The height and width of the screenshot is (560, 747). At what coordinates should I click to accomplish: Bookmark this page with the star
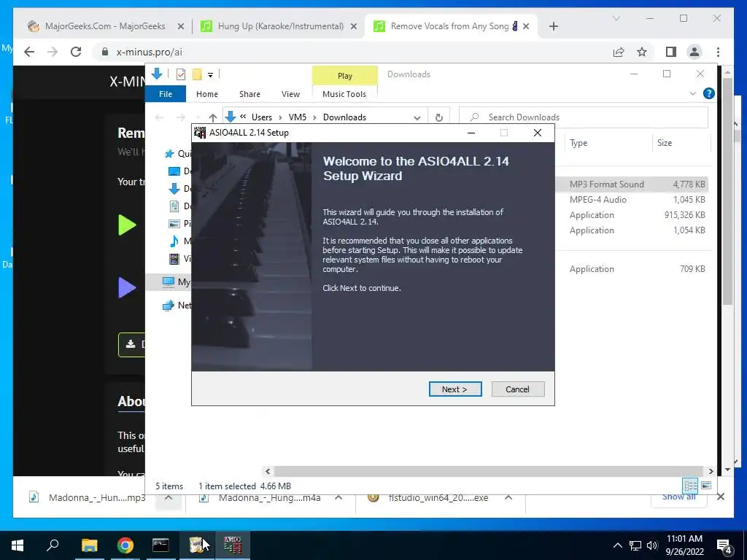[x=642, y=52]
